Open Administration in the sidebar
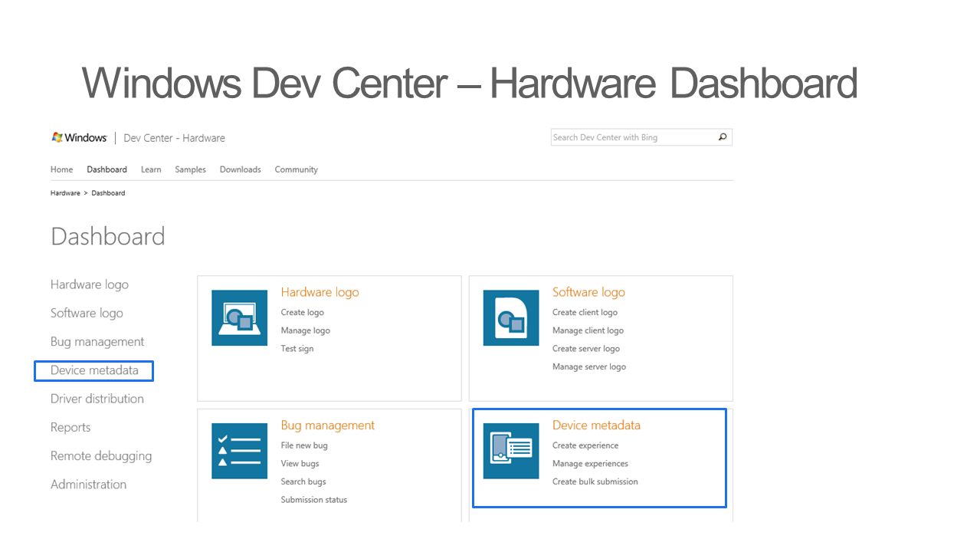 click(x=89, y=485)
